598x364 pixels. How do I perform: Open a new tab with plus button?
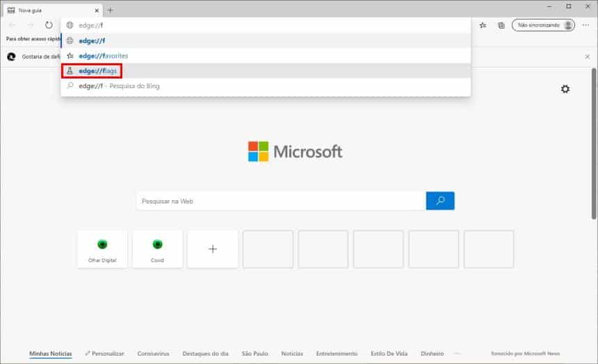pyautogui.click(x=111, y=10)
